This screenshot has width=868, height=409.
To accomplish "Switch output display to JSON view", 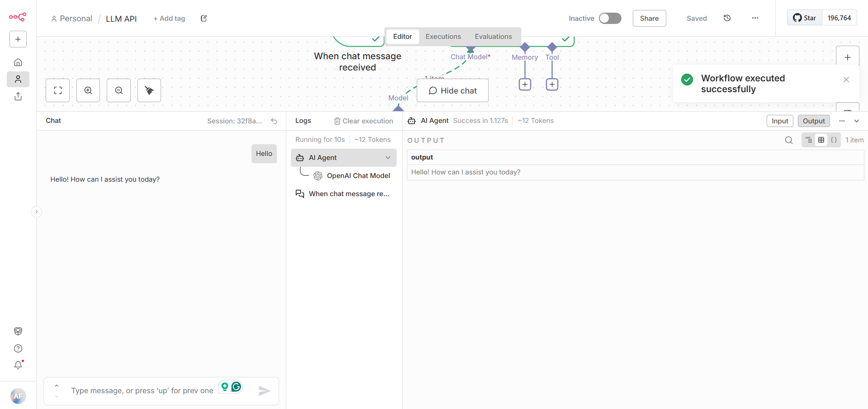I will (834, 140).
